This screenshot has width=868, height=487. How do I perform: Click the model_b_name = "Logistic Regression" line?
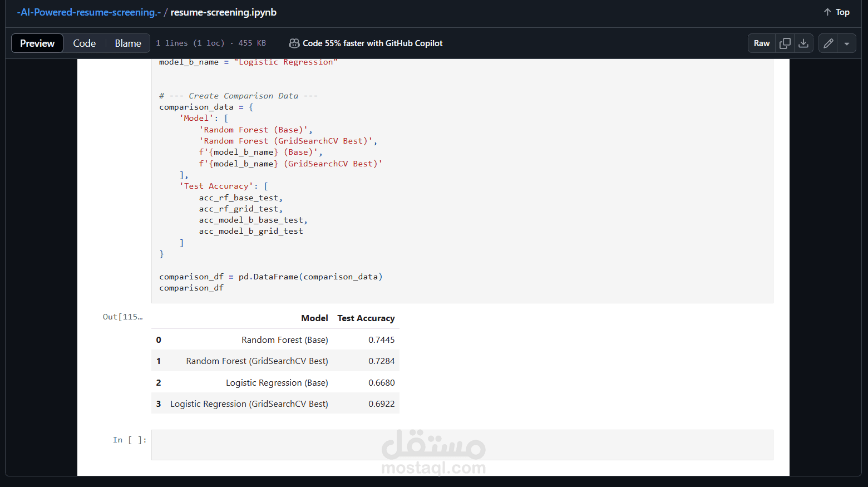click(248, 62)
